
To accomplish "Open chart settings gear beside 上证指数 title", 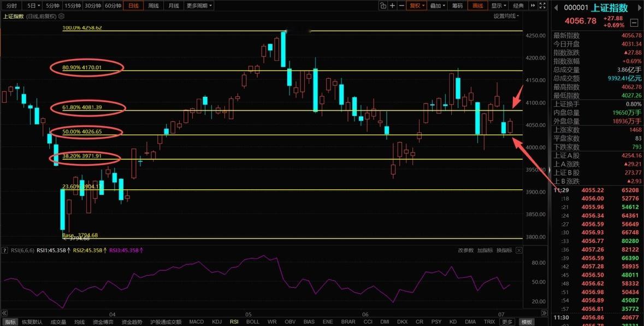I will click(62, 16).
